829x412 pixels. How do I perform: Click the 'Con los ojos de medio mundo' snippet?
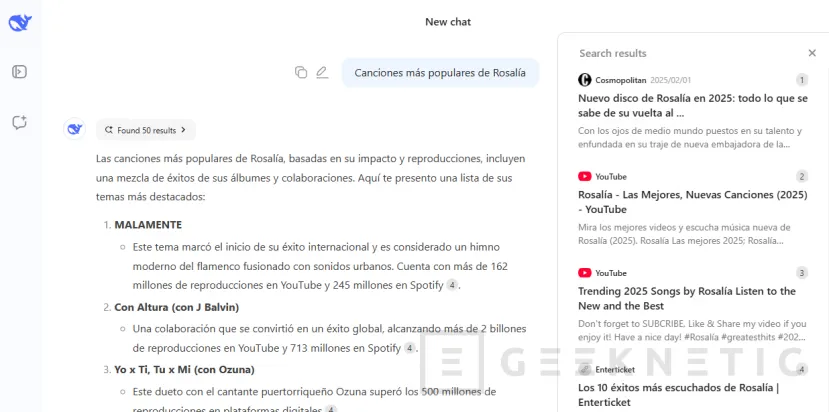690,138
